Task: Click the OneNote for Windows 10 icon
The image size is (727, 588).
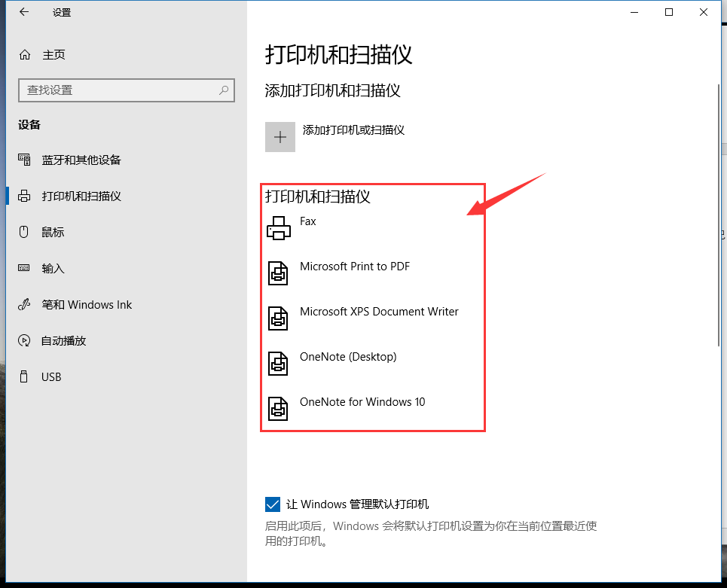Action: pos(278,409)
